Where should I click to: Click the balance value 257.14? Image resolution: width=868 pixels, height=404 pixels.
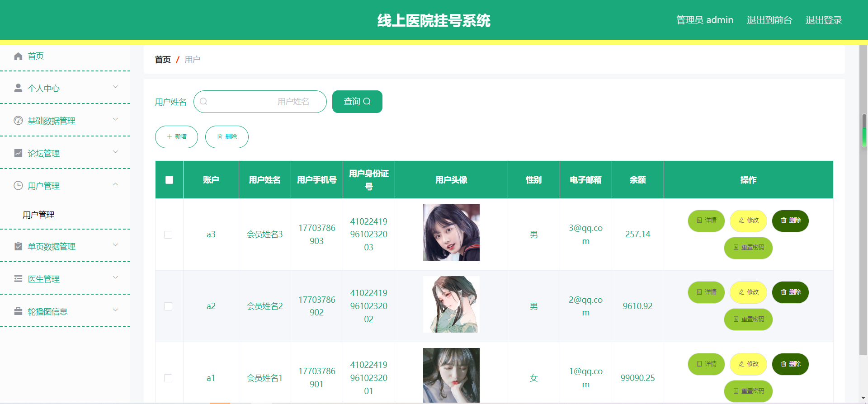click(637, 234)
